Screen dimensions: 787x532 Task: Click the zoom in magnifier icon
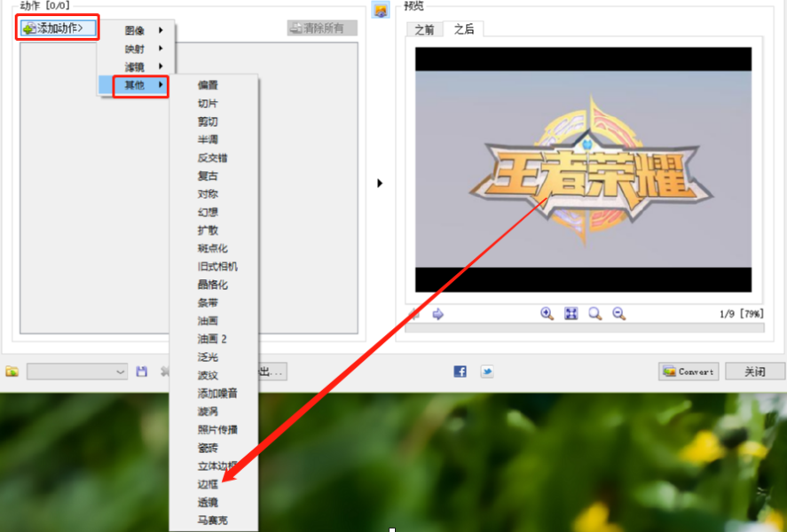point(547,314)
